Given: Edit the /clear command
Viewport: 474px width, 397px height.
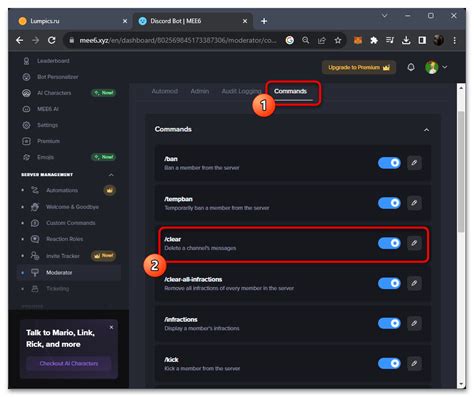Looking at the screenshot, I should 414,243.
